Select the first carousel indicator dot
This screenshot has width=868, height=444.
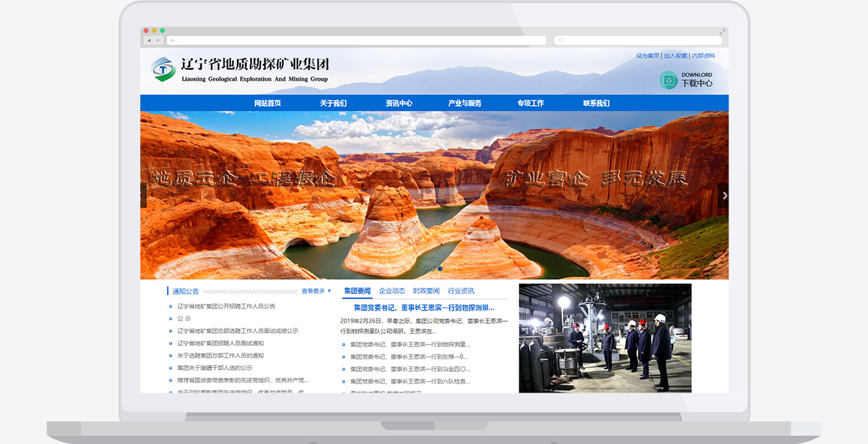pos(426,269)
